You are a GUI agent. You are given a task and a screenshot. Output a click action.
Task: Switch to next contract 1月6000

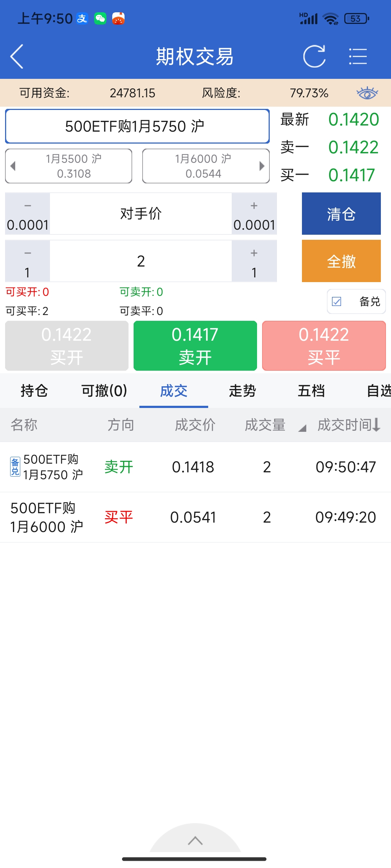point(206,166)
